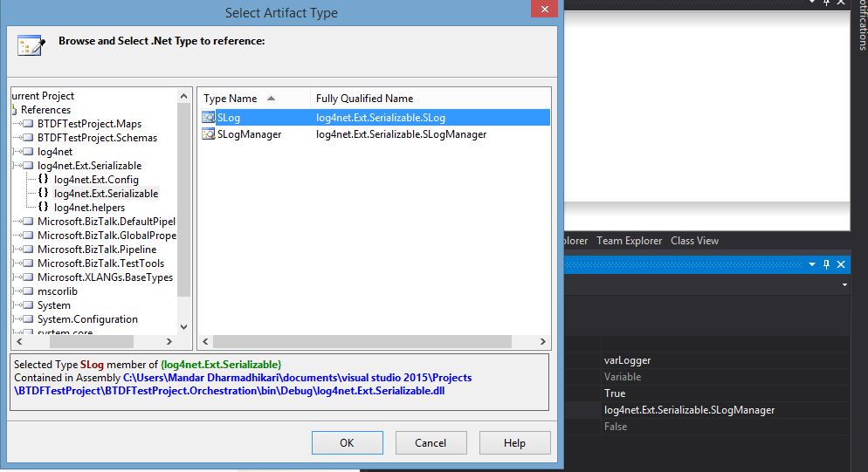Click the log4net.Ext.Serializable assembly icon
This screenshot has height=472, width=868.
click(x=28, y=166)
